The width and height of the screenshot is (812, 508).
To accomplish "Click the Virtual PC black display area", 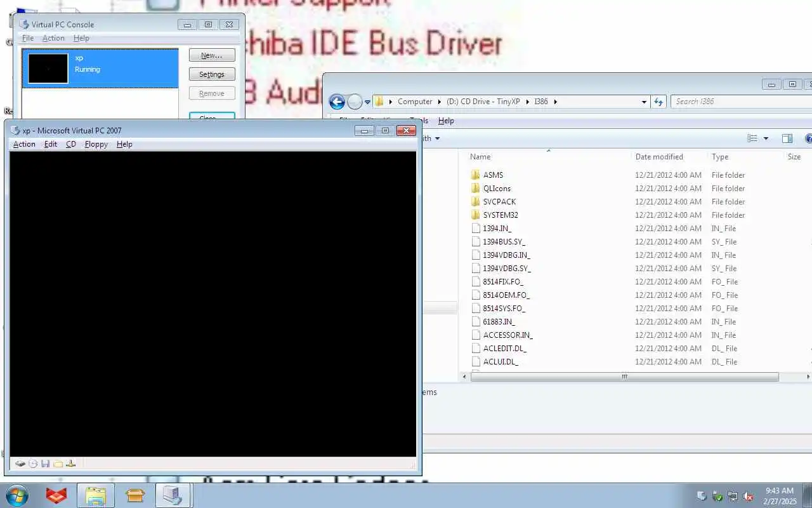I will pos(213,304).
